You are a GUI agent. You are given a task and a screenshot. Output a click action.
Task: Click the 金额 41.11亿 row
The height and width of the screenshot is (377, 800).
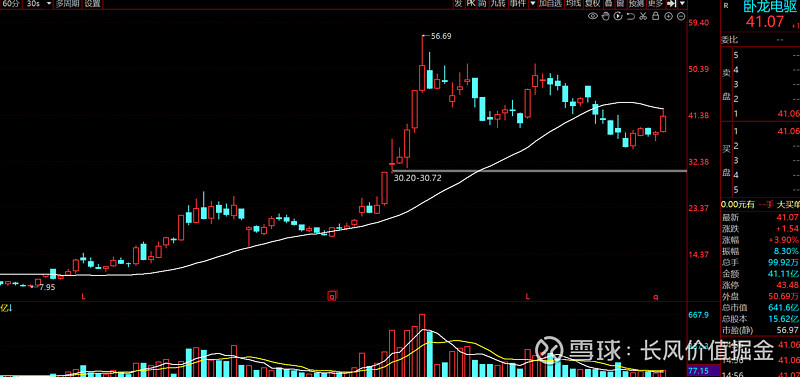[760, 273]
